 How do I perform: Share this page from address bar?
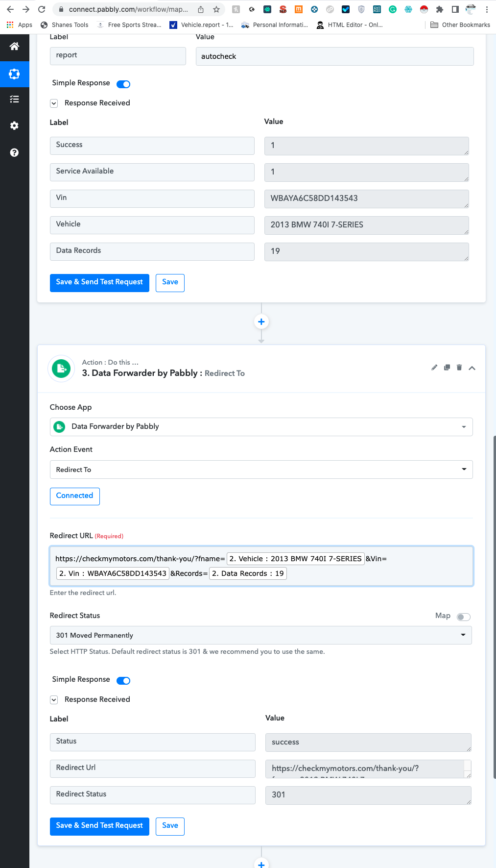(x=201, y=9)
